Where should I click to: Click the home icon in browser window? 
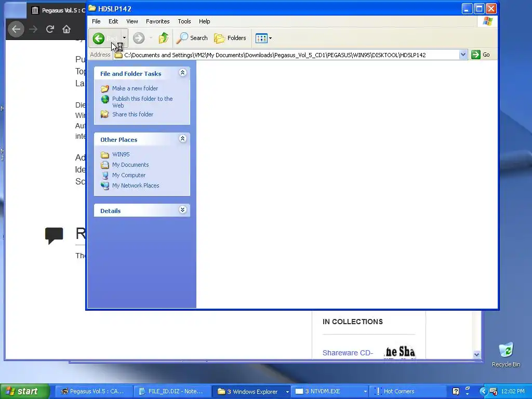pos(66,29)
